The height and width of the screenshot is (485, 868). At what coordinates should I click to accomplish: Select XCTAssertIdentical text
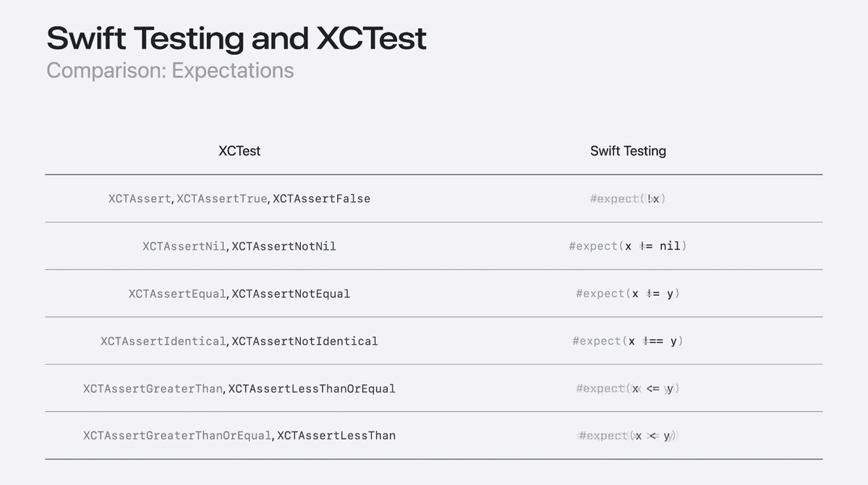(x=163, y=341)
